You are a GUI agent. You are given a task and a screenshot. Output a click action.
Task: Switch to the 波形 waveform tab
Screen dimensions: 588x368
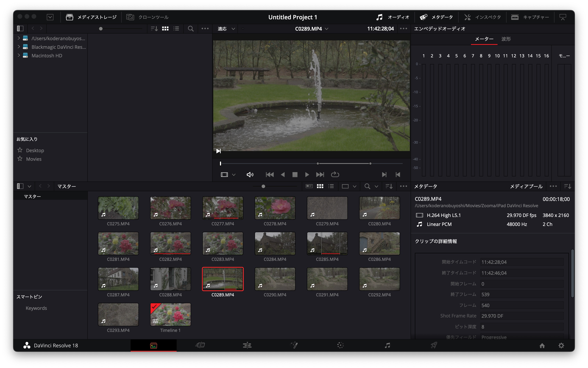(506, 39)
